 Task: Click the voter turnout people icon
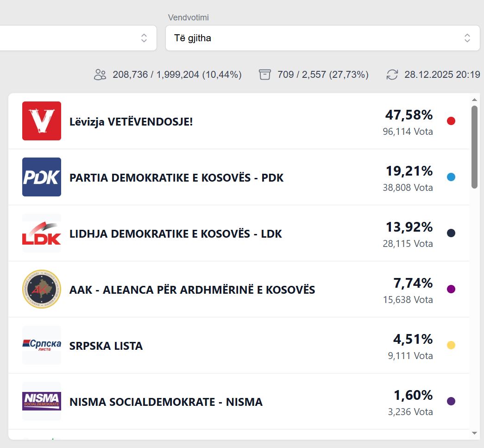100,75
